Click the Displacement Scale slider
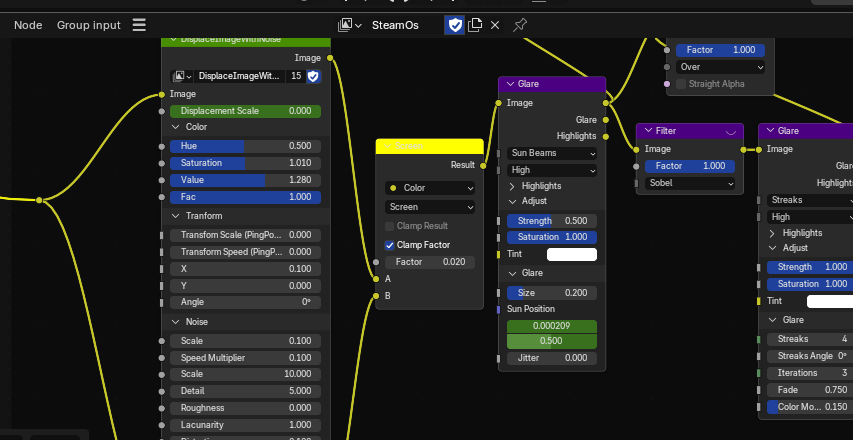 (x=245, y=111)
